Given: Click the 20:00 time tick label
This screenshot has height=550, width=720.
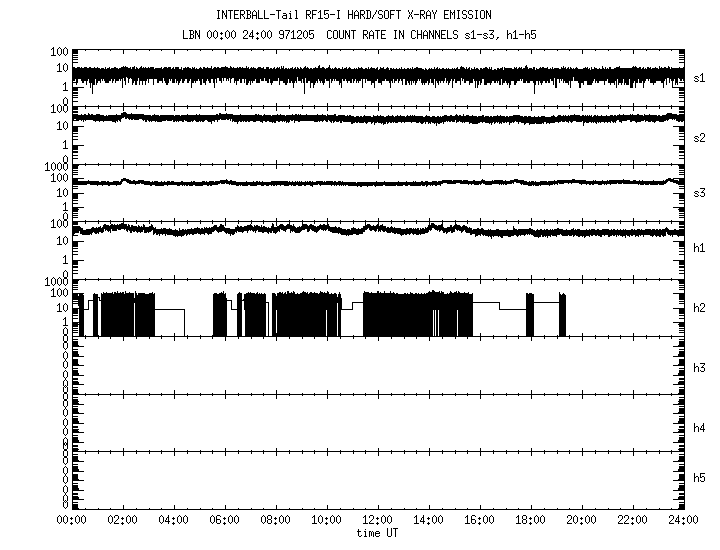Looking at the screenshot, I should pos(582,520).
